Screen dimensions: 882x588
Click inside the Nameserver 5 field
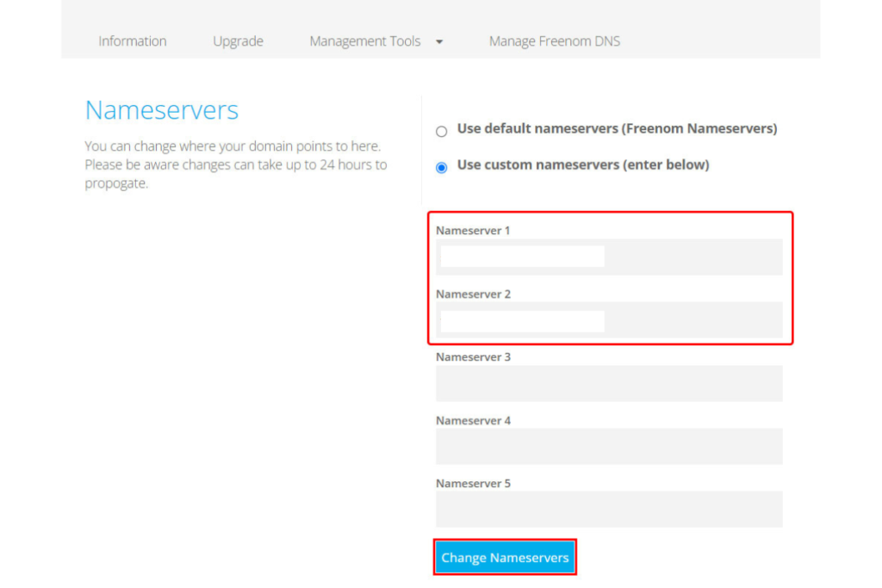point(608,509)
